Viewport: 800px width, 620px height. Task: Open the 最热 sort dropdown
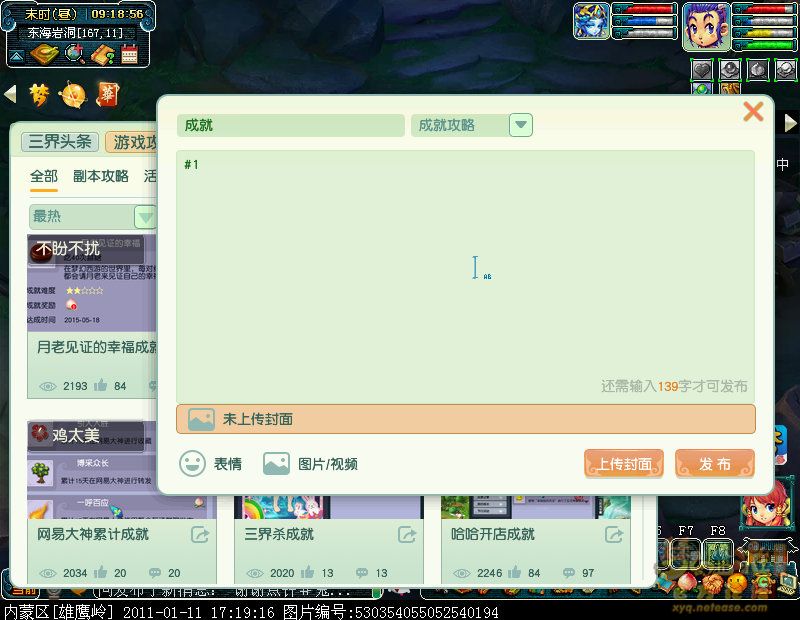click(145, 216)
